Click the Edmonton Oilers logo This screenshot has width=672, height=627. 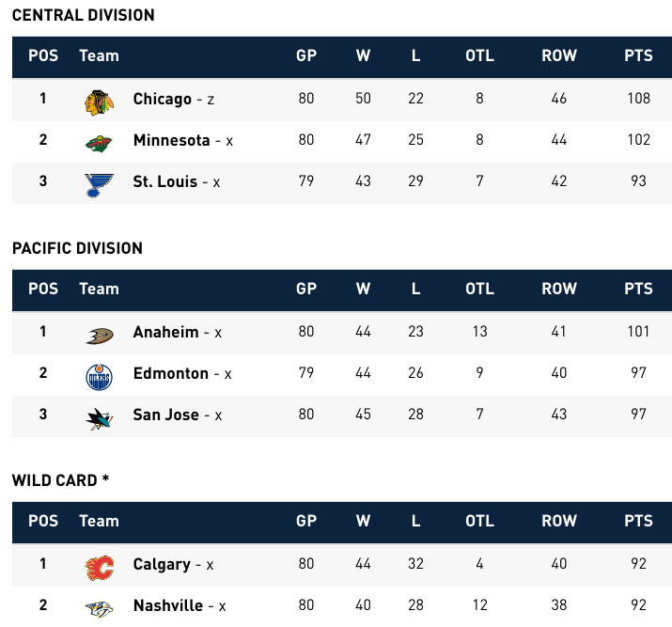[98, 375]
